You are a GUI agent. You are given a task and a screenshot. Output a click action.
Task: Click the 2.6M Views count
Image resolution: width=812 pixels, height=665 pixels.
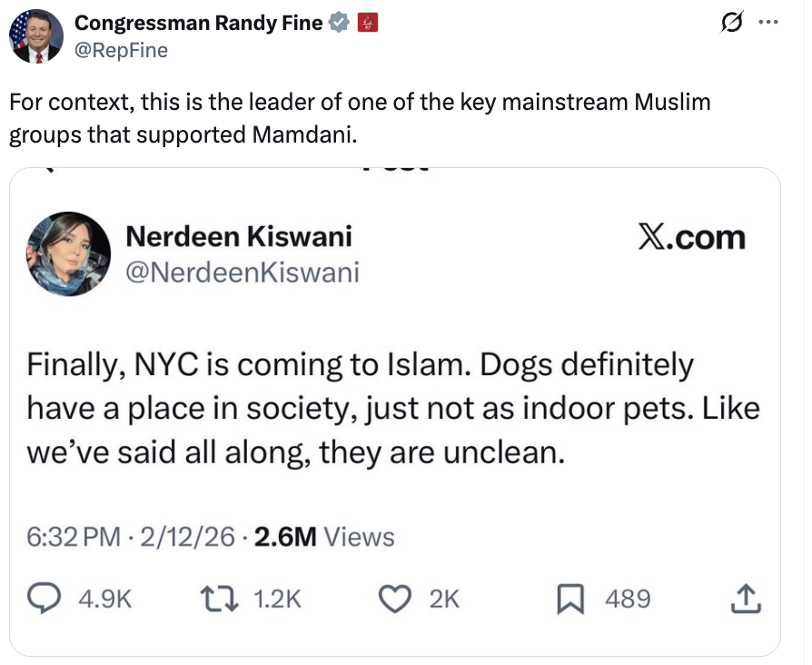pyautogui.click(x=325, y=537)
